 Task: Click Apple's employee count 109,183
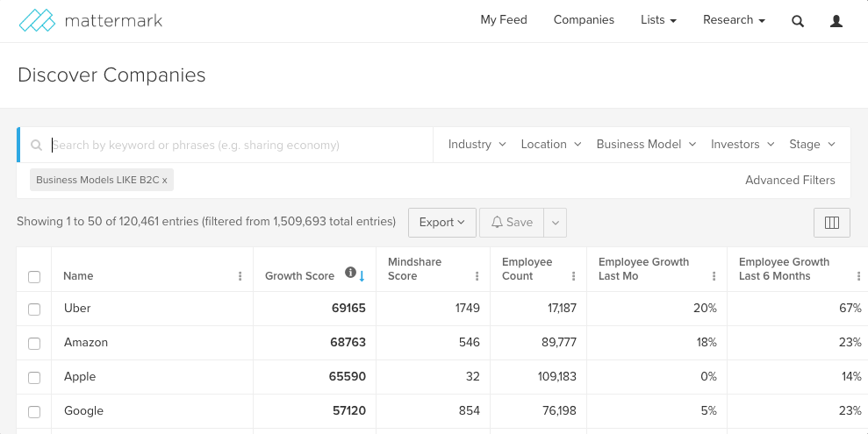tap(557, 376)
